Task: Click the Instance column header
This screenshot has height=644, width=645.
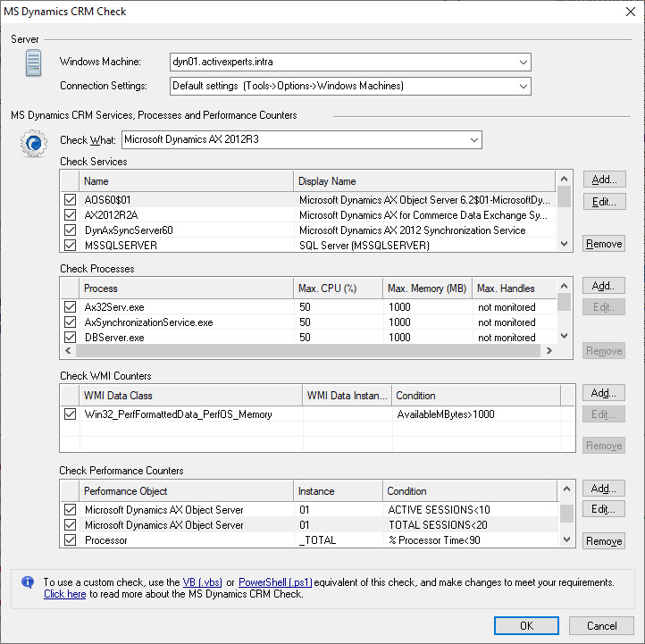Action: pos(338,491)
